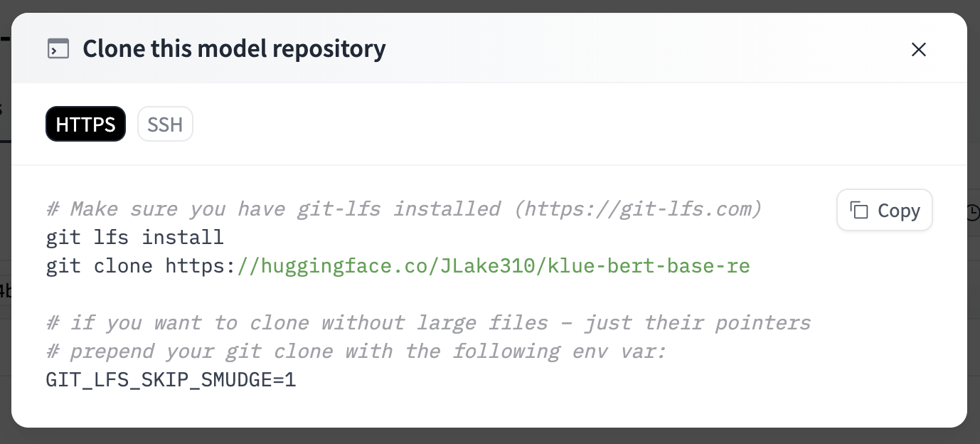980x444 pixels.
Task: Copy the clone commands with the Copy button
Action: (885, 211)
